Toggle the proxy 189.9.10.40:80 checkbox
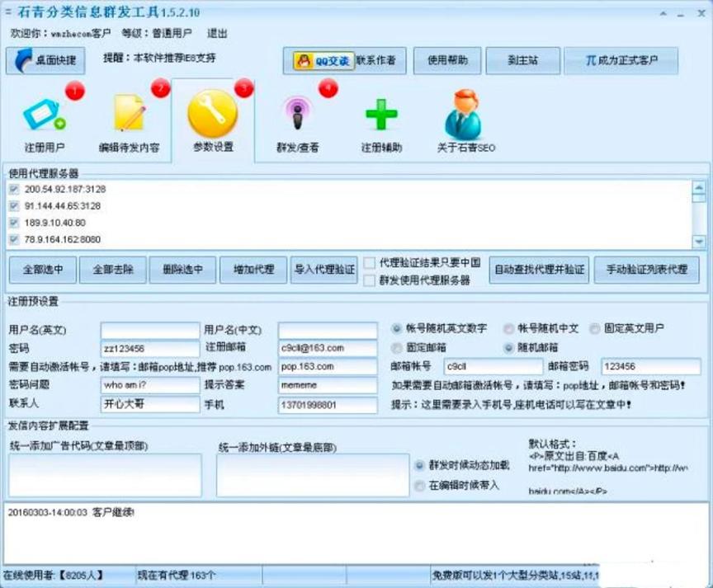The height and width of the screenshot is (588, 713). [x=14, y=223]
